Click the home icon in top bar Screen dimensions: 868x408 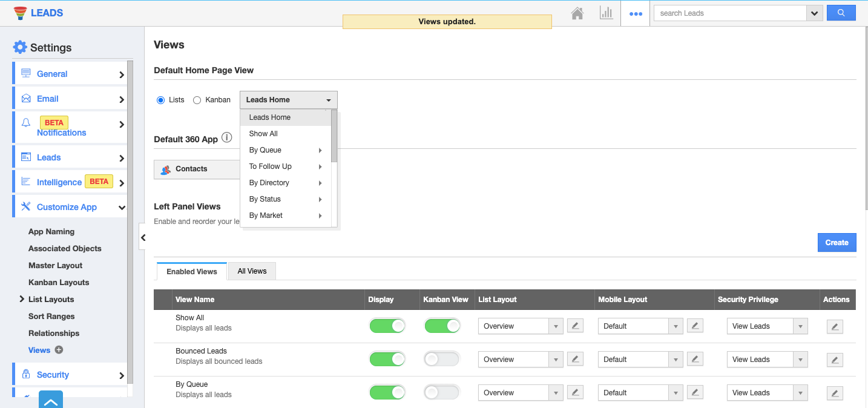point(577,13)
